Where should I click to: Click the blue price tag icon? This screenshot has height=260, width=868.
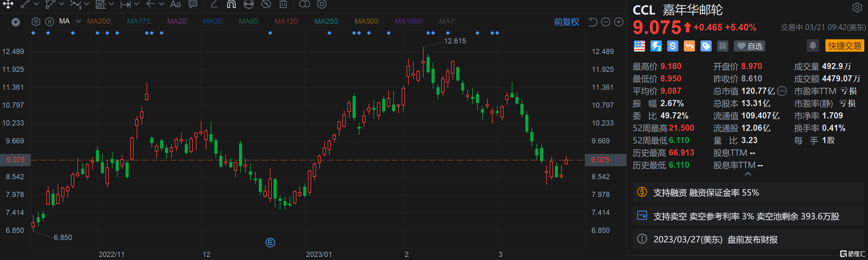point(706,46)
